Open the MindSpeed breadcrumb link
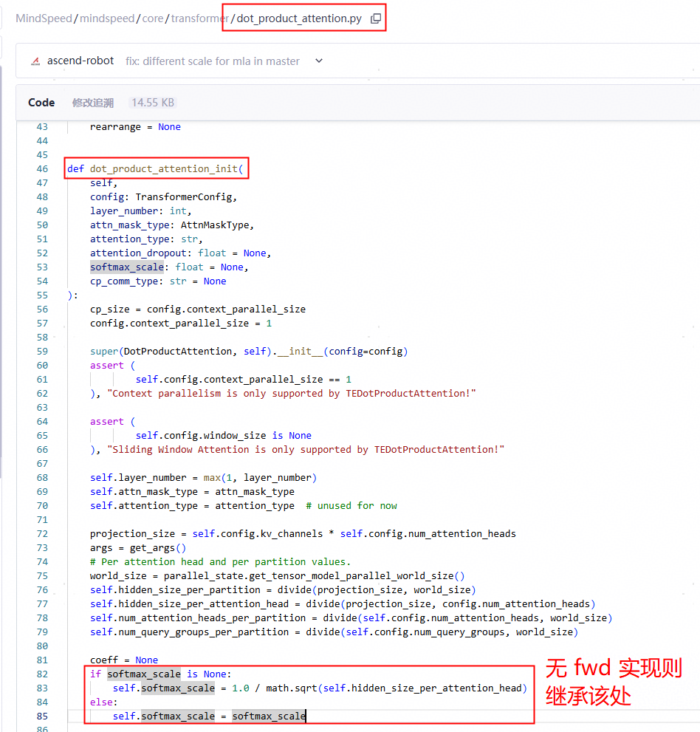 [x=44, y=18]
